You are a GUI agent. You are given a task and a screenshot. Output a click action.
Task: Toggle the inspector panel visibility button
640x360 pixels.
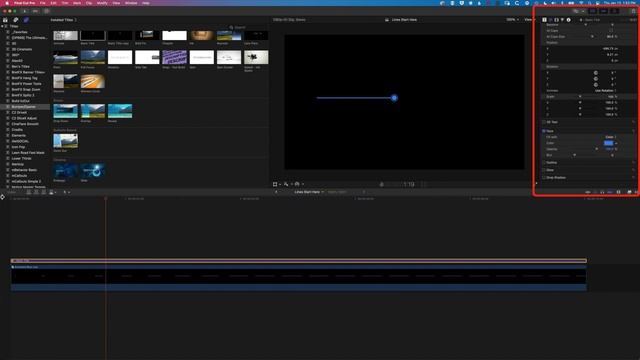coord(615,11)
